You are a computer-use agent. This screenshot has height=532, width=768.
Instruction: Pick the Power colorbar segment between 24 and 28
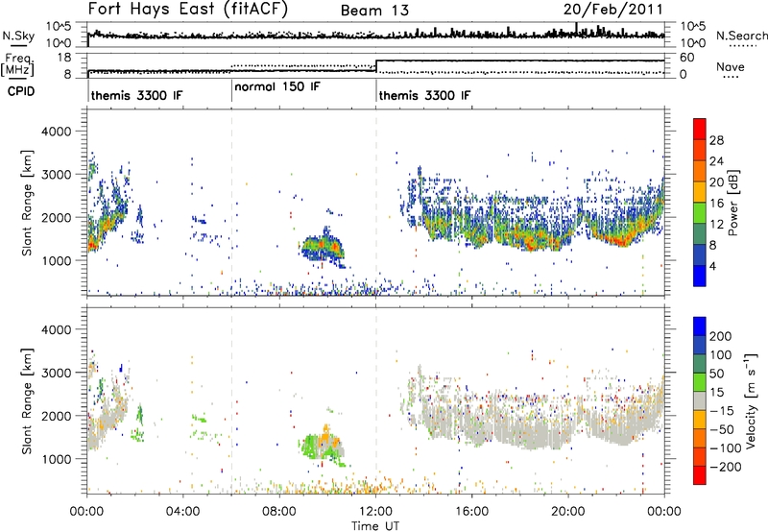coord(700,150)
